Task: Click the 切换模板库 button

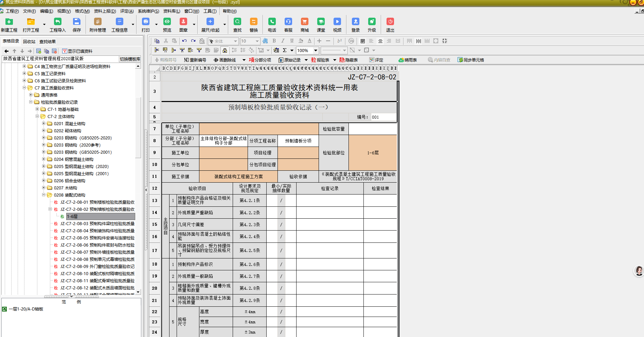Action: coord(130,59)
